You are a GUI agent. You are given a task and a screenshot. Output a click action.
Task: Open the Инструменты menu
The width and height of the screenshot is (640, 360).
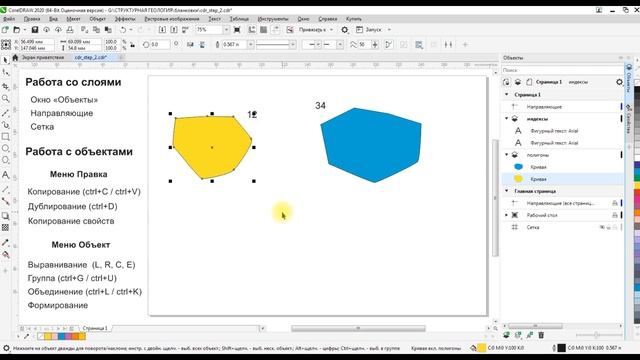(273, 19)
